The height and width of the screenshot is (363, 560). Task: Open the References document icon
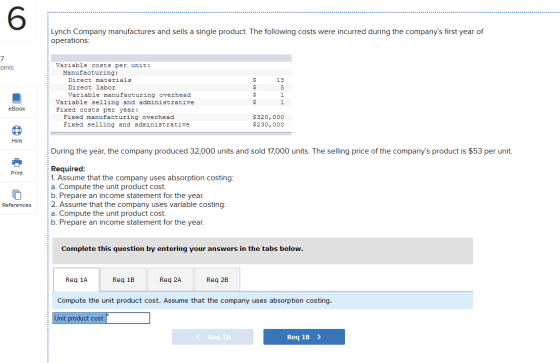click(x=17, y=194)
